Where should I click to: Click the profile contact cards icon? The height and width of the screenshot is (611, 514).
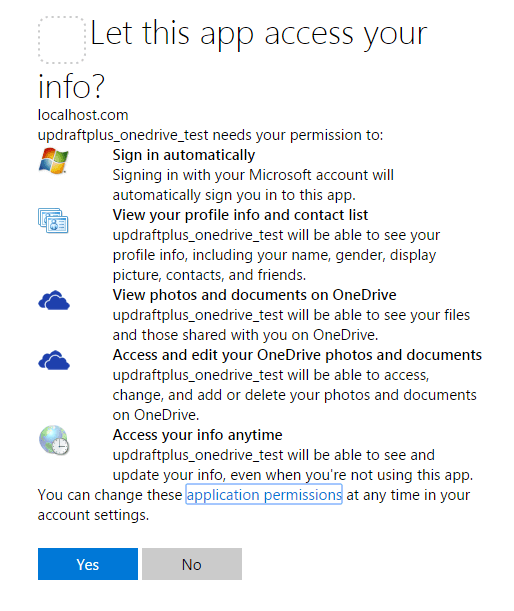(53, 221)
